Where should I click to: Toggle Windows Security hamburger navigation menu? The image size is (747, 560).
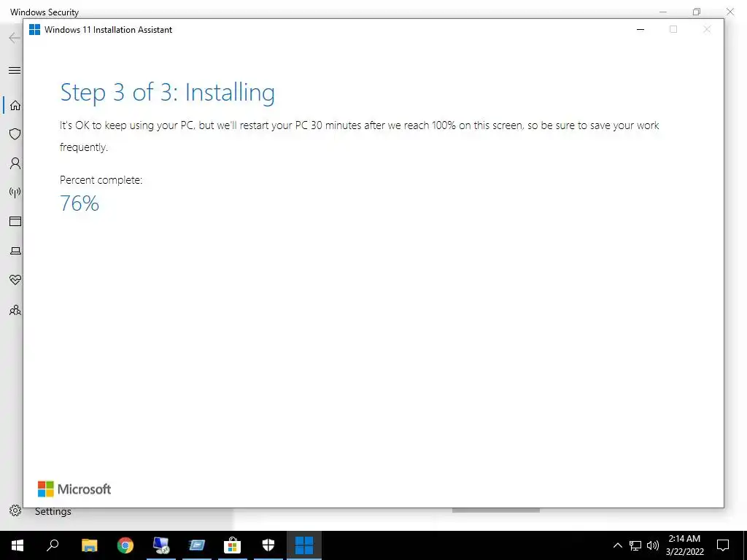click(x=15, y=71)
